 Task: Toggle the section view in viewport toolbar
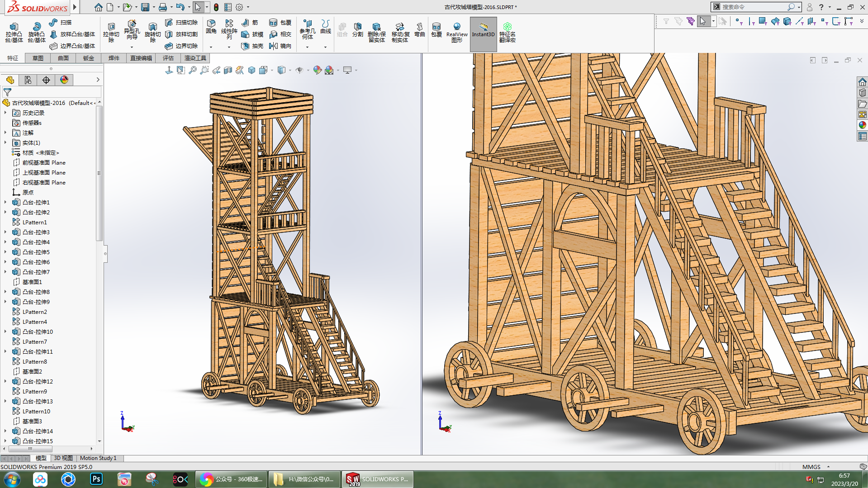click(228, 70)
